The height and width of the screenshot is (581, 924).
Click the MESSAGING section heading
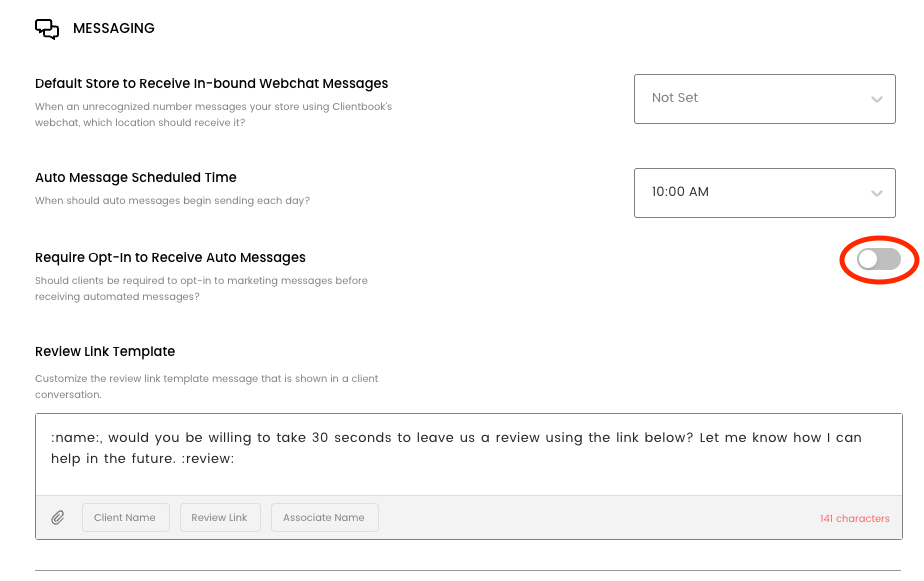pyautogui.click(x=114, y=29)
